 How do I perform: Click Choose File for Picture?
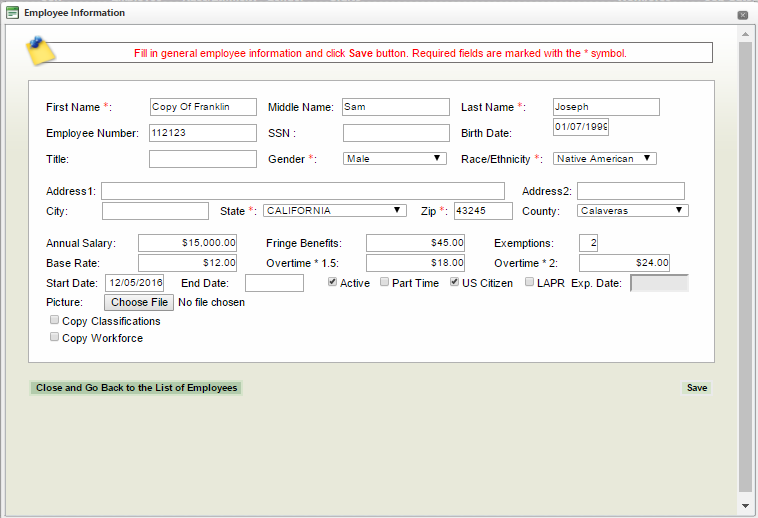tap(140, 302)
